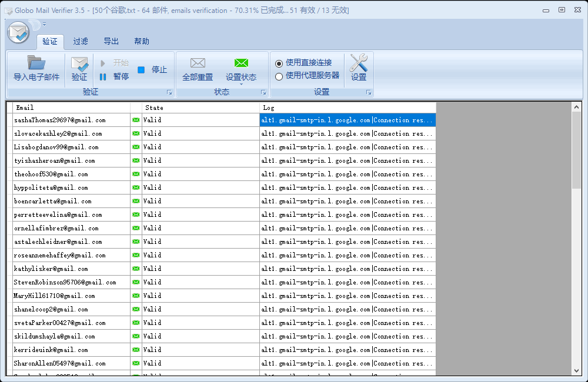Switch to the 验证 ribbon tab
588x382 pixels.
tap(50, 41)
